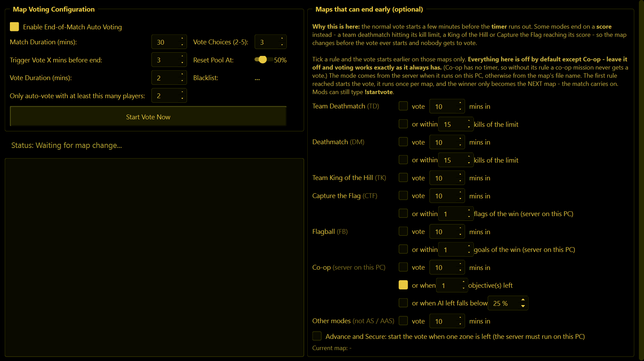
Task: Decrease minimum players count with down arrow
Action: pos(182,99)
